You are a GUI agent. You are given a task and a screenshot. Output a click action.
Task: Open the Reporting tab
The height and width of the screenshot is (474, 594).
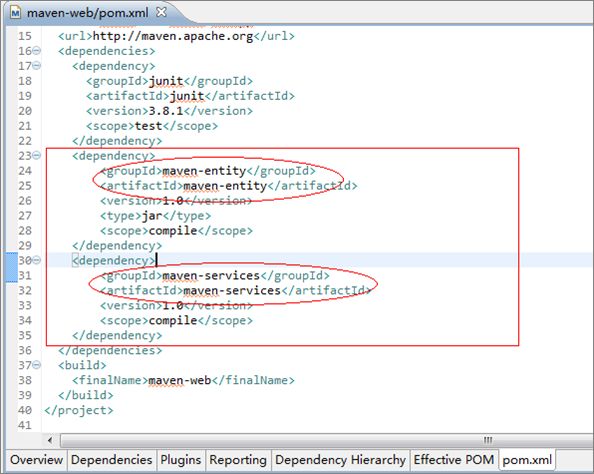coord(238,460)
